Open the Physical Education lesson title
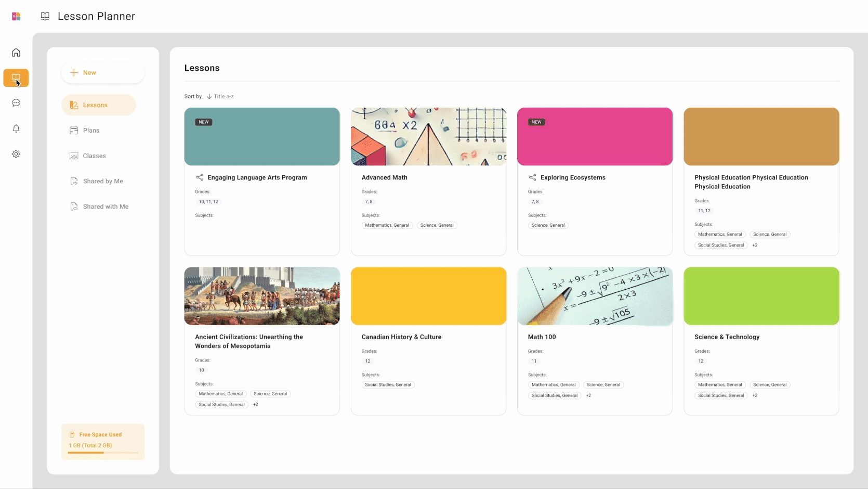The height and width of the screenshot is (489, 868). pyautogui.click(x=751, y=182)
